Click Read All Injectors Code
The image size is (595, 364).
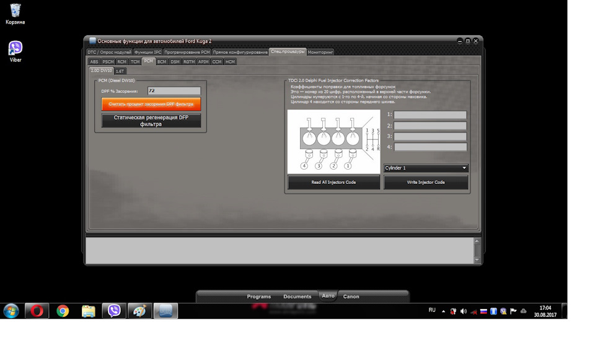pos(333,183)
